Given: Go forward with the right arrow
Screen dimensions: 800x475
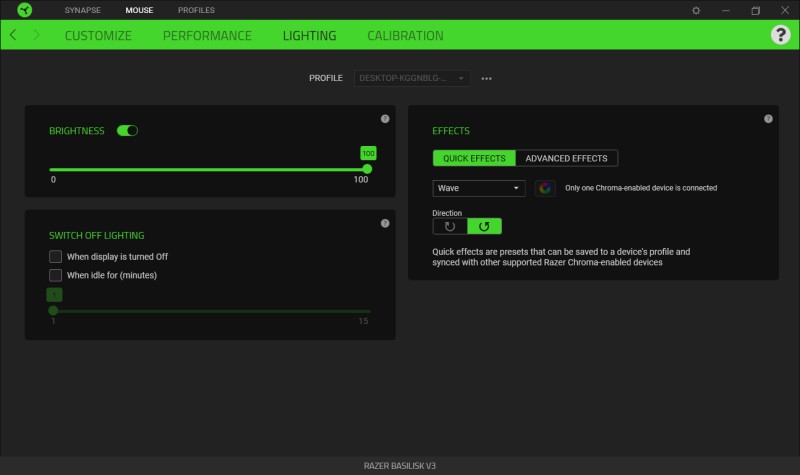Looking at the screenshot, I should (x=36, y=35).
